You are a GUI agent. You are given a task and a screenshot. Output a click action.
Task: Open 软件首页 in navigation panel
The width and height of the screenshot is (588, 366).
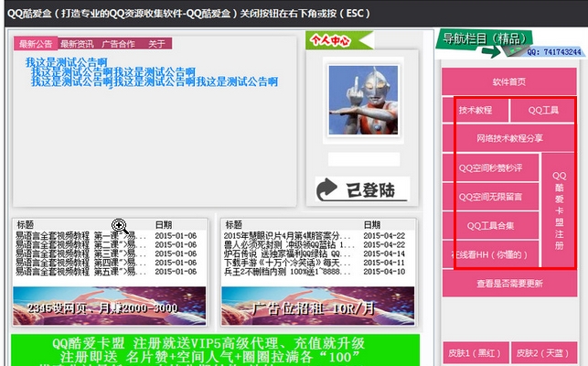pos(508,81)
